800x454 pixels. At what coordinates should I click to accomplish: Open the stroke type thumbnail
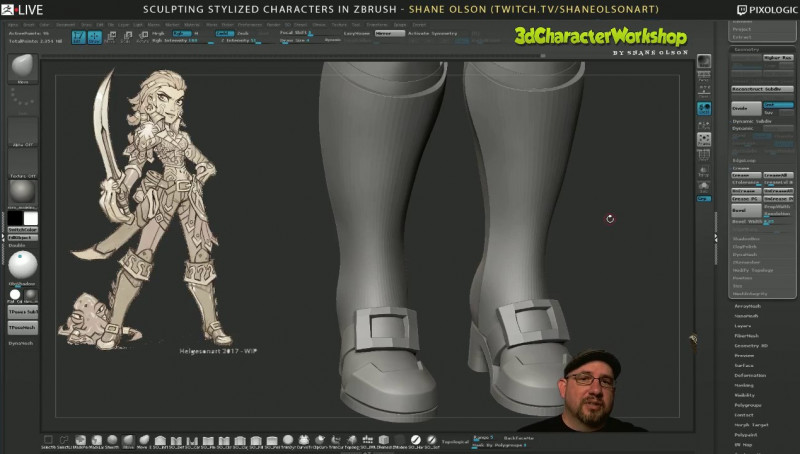click(x=23, y=100)
